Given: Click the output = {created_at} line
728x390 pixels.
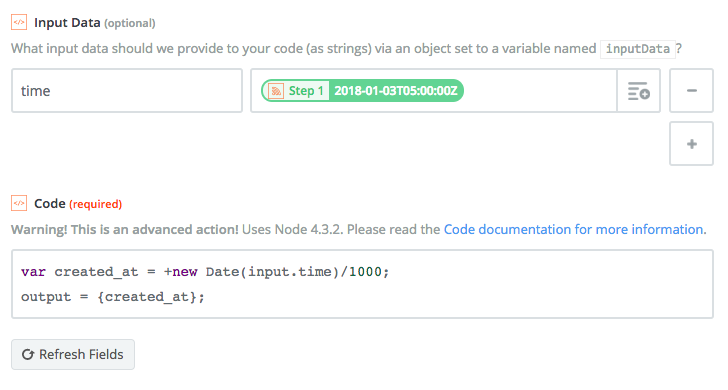Looking at the screenshot, I should (113, 297).
